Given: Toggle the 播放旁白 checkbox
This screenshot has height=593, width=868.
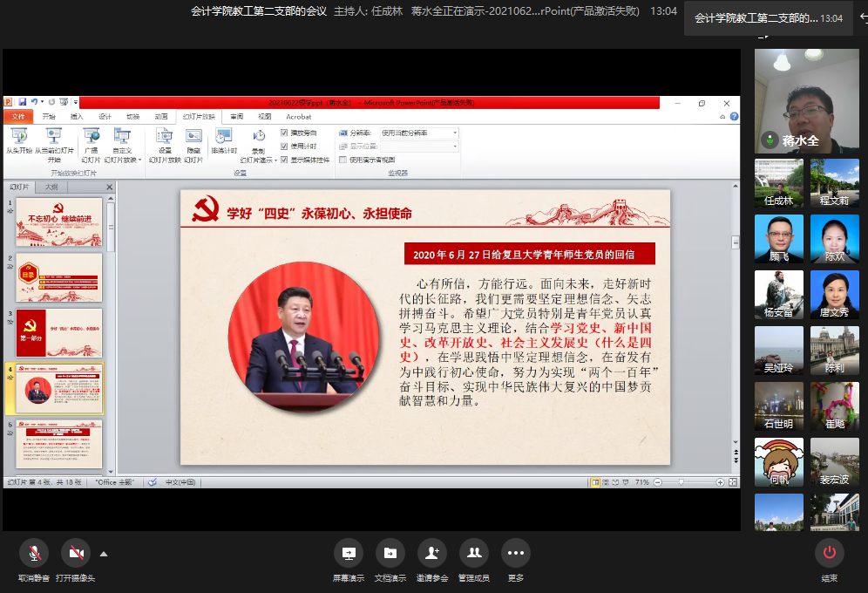Looking at the screenshot, I should pyautogui.click(x=284, y=133).
